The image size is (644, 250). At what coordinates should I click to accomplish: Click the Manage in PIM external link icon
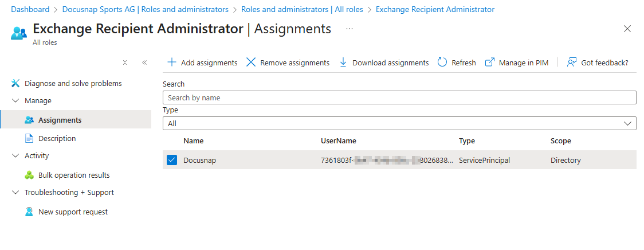(489, 62)
